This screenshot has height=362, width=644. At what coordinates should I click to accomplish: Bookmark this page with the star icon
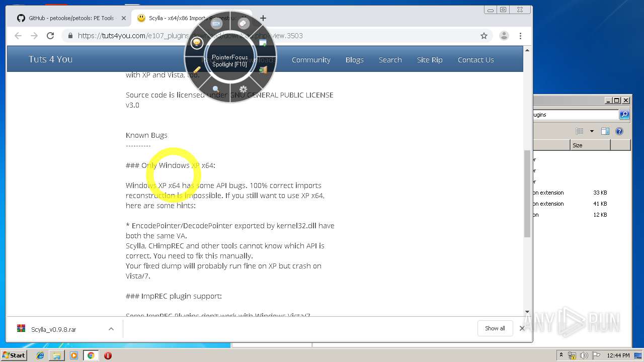tap(484, 36)
